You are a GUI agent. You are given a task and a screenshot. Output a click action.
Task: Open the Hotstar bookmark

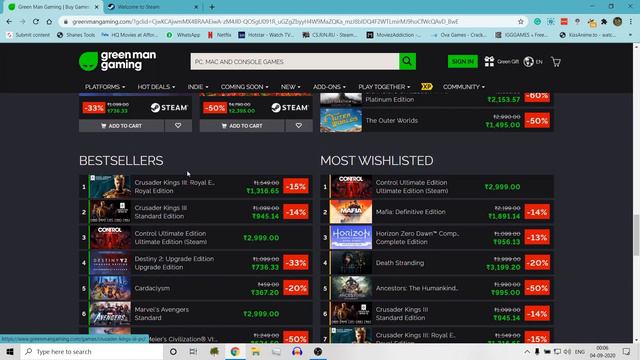pos(266,35)
